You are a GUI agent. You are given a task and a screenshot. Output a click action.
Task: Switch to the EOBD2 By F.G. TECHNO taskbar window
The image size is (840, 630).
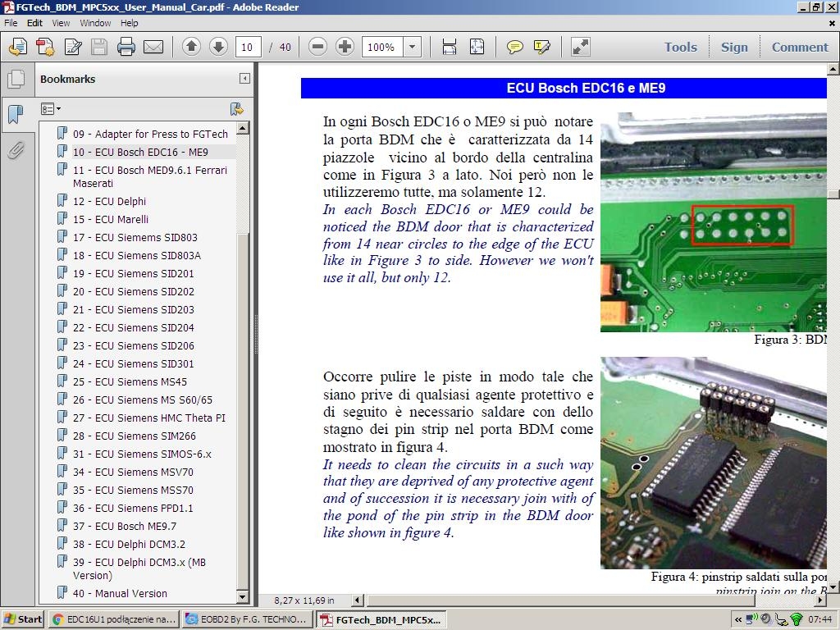pos(246,619)
